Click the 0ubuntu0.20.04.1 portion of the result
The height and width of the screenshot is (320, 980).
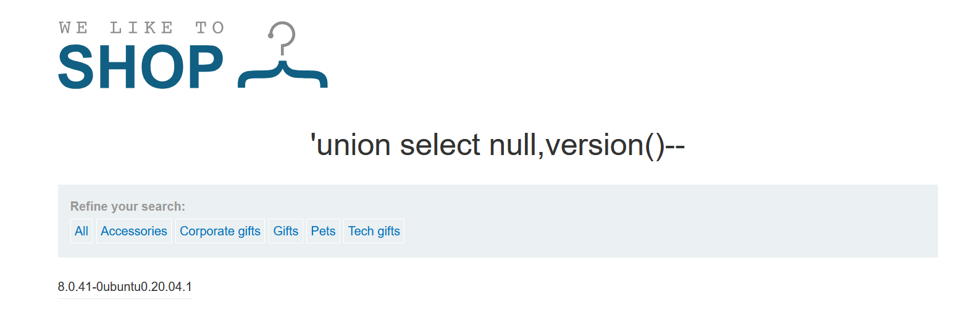[x=144, y=287]
